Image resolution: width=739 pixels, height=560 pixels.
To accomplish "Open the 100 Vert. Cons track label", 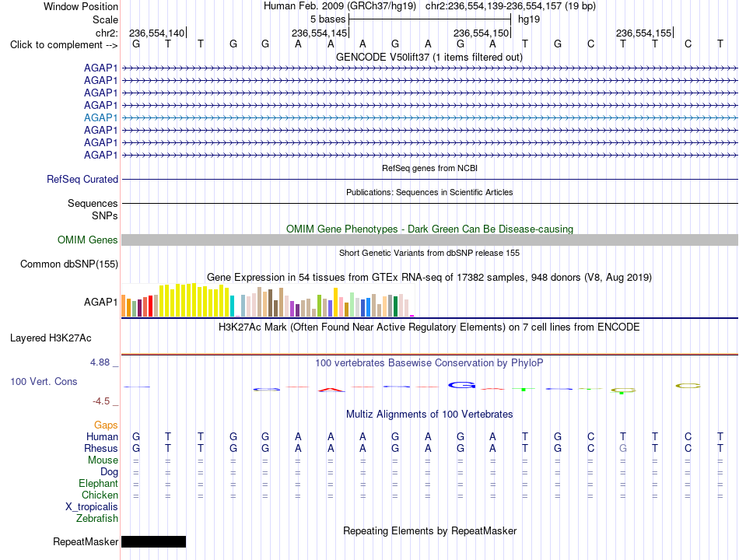I will [x=44, y=381].
